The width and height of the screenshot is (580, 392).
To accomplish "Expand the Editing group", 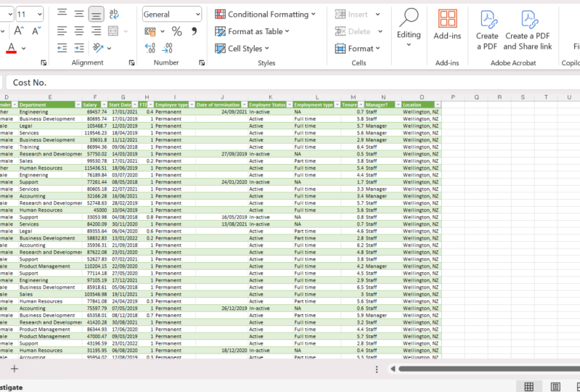I will [x=409, y=28].
